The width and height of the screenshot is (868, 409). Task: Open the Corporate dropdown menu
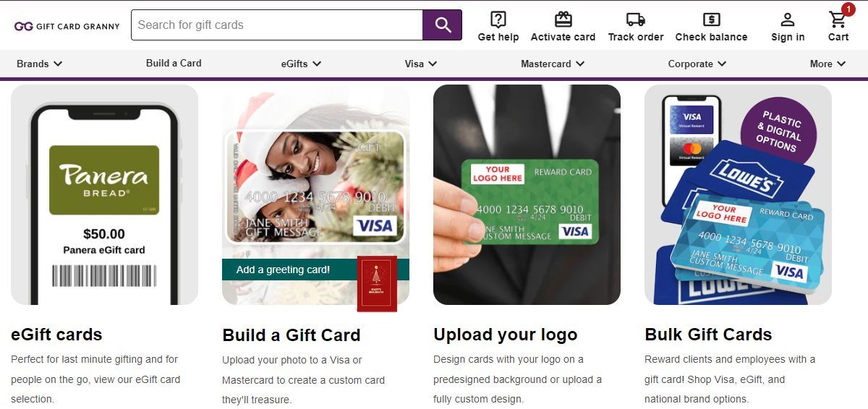697,64
